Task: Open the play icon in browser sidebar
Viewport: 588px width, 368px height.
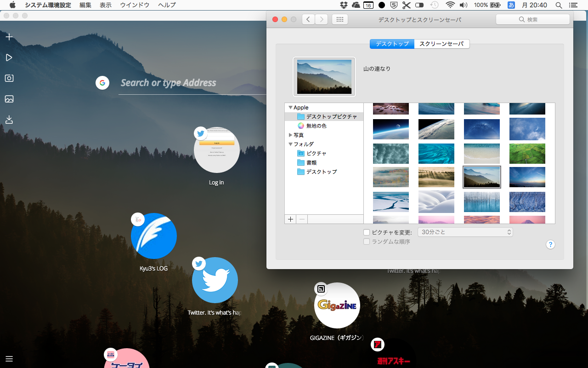Action: [x=9, y=57]
